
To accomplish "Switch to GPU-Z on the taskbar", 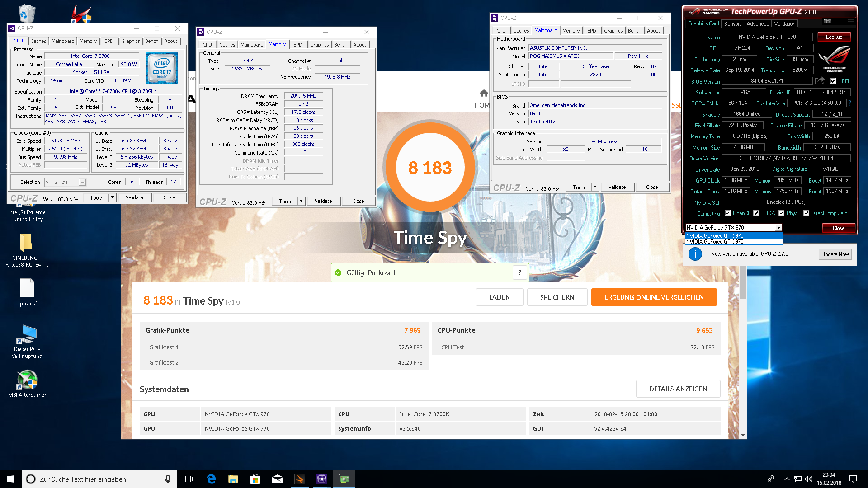I will (x=344, y=479).
